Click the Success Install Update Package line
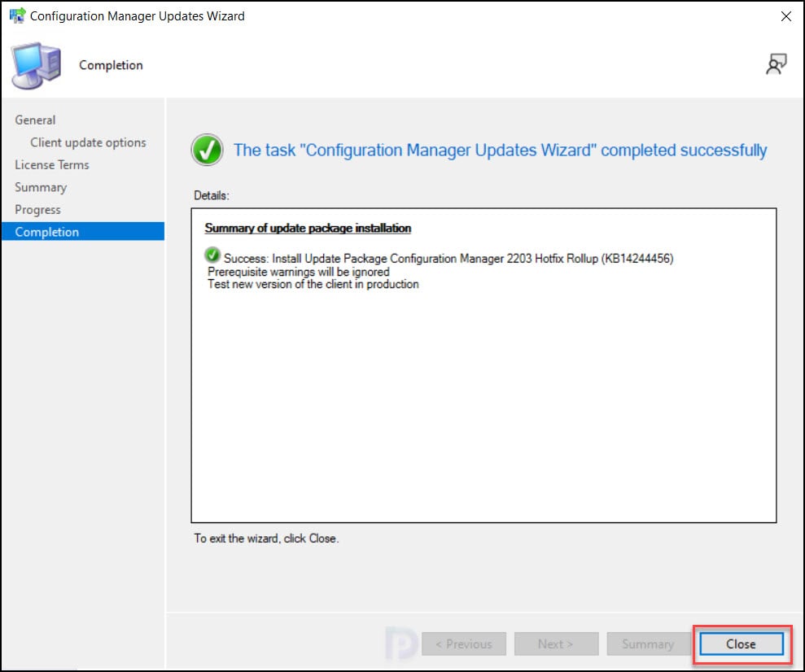 [x=448, y=258]
